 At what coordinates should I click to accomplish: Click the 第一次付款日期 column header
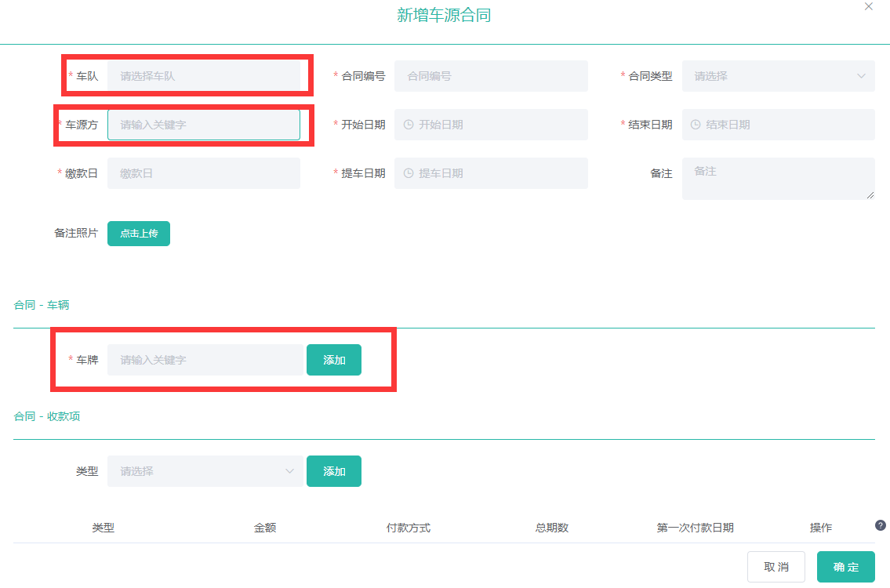(x=695, y=528)
